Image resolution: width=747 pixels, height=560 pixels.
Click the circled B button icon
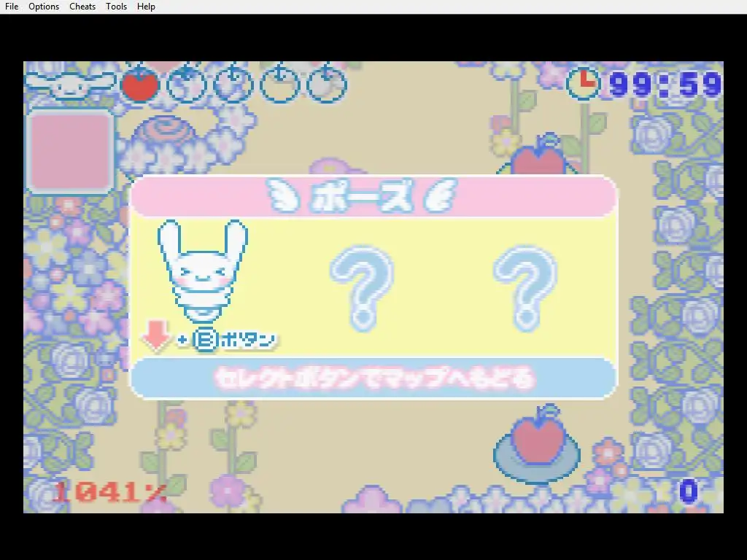click(x=206, y=340)
